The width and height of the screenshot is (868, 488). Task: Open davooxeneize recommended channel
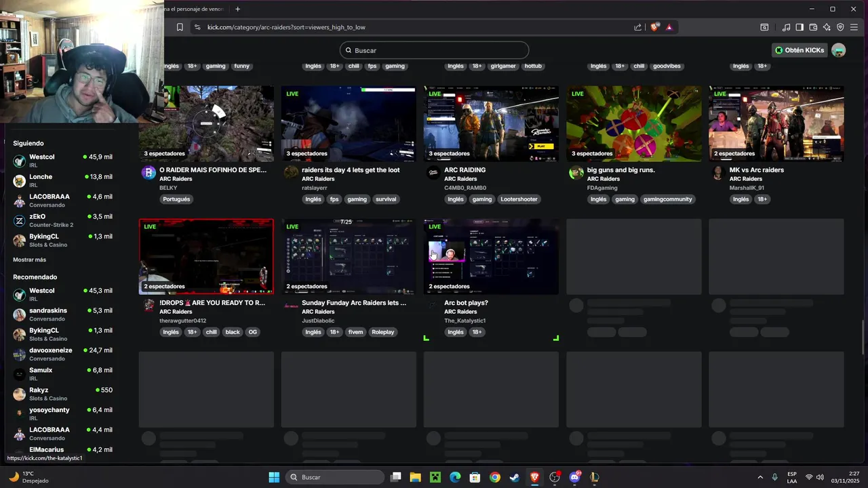click(x=63, y=354)
